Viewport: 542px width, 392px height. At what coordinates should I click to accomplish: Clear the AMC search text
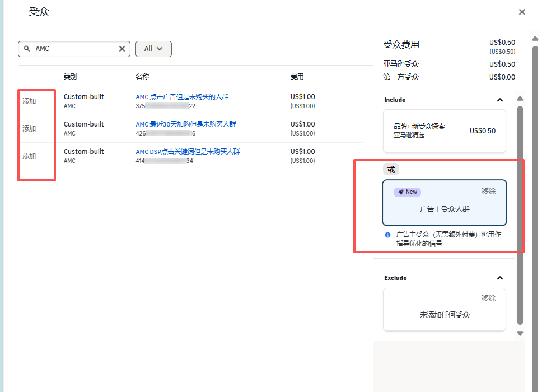tap(122, 49)
